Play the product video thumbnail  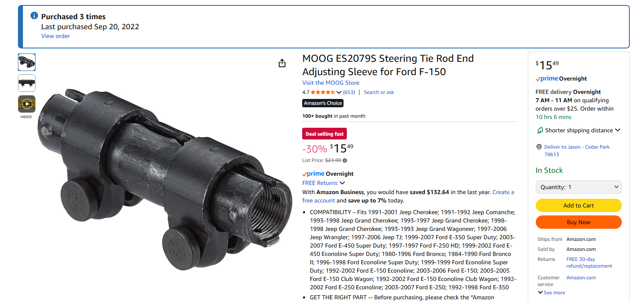tap(27, 104)
